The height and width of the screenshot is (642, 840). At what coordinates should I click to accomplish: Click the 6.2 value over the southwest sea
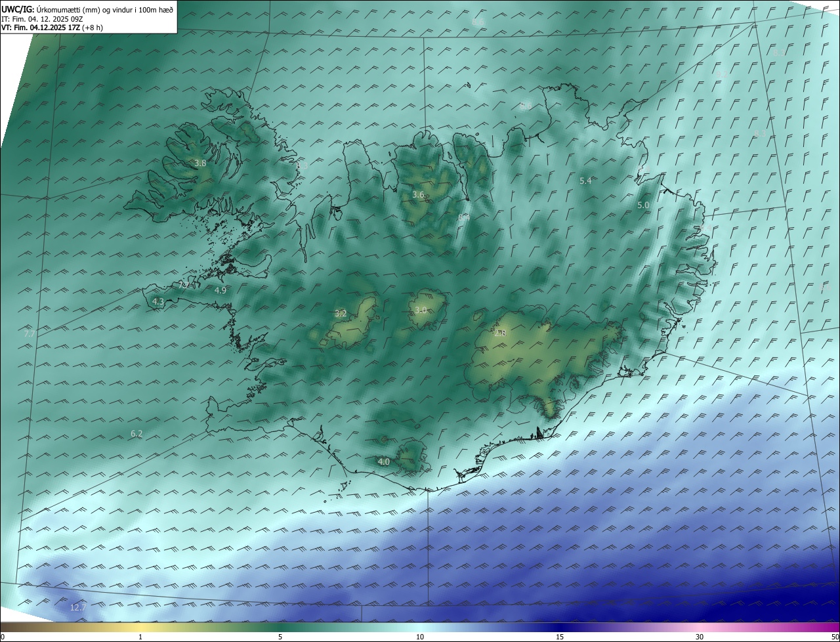[x=136, y=433]
